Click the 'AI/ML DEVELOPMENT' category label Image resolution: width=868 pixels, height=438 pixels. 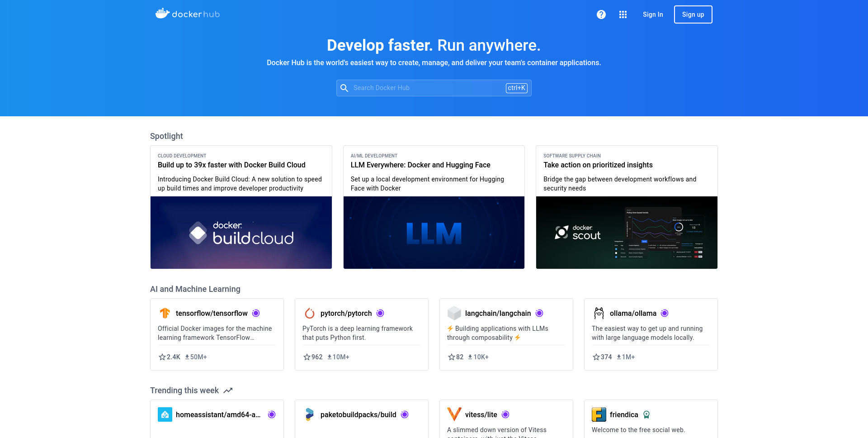374,156
